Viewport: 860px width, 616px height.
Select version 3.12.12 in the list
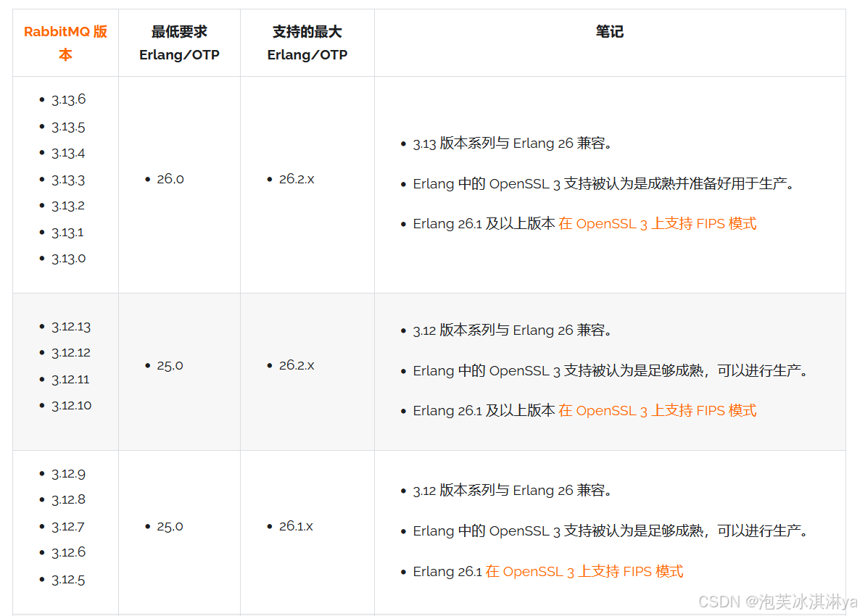(x=71, y=352)
